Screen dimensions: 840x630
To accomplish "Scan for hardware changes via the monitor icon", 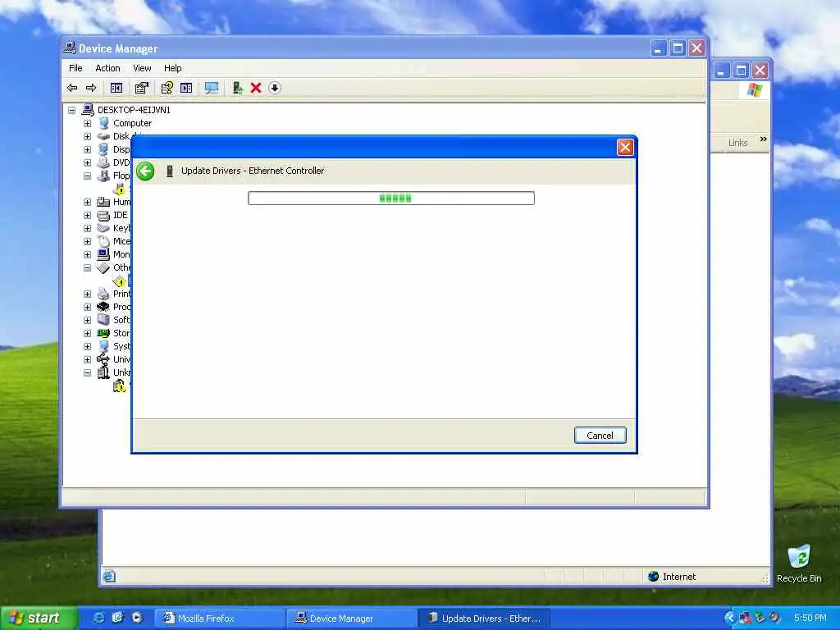I will click(212, 88).
